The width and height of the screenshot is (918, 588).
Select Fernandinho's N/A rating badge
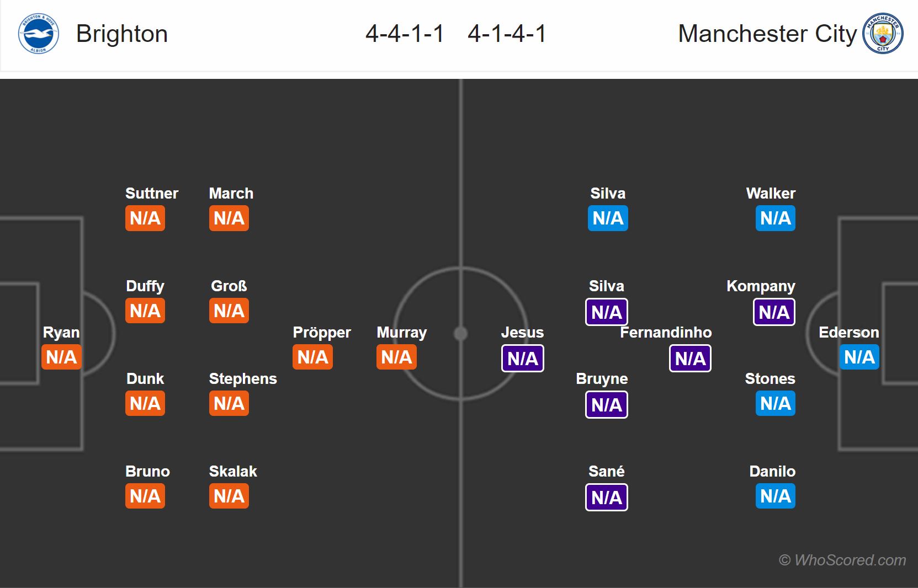(690, 359)
